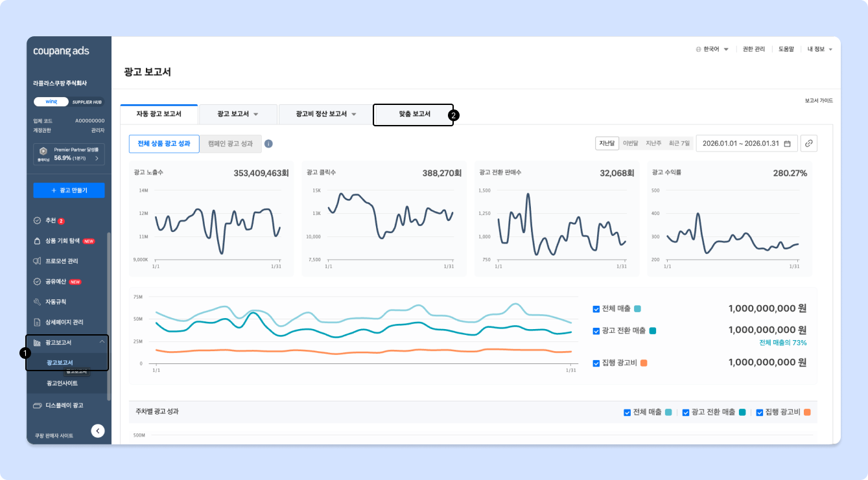Image resolution: width=868 pixels, height=480 pixels.
Task: Open the 보고서 가이드 link
Action: [x=818, y=101]
